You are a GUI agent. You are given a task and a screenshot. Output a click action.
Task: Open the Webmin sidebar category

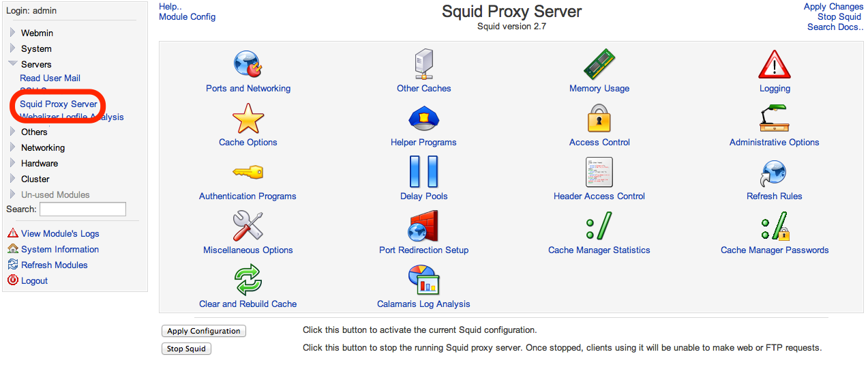pos(37,33)
